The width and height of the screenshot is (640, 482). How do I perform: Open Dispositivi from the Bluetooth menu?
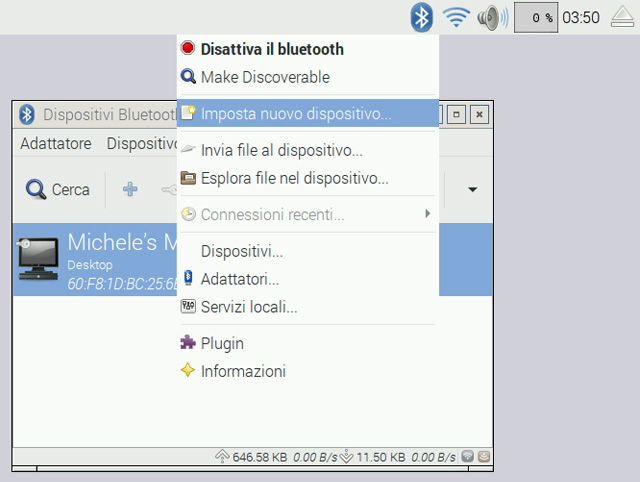click(x=241, y=251)
